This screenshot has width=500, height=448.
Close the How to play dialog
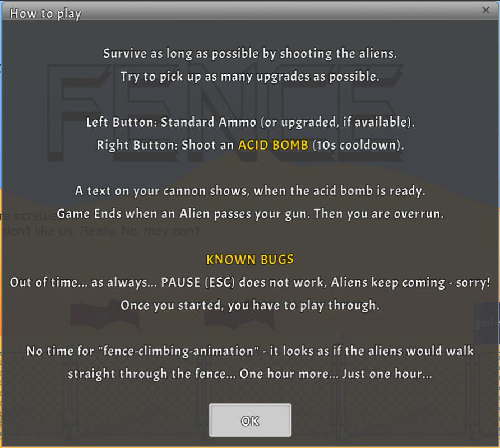(x=485, y=10)
